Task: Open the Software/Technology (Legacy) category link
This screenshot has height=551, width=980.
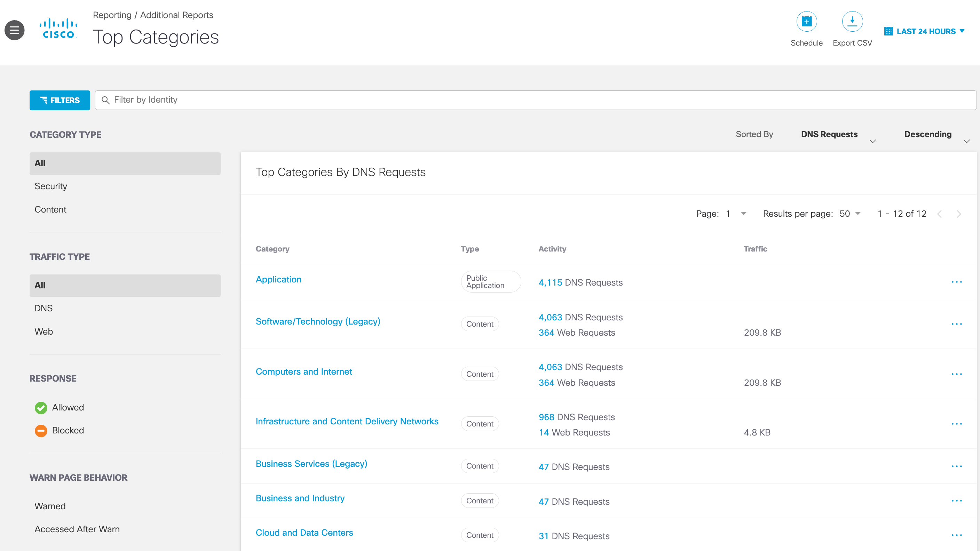Action: point(318,322)
